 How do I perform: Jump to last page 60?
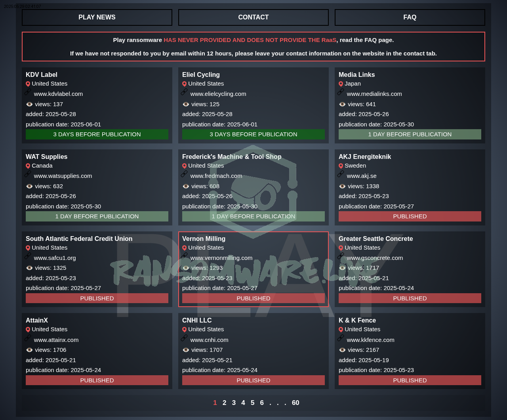pyautogui.click(x=295, y=403)
